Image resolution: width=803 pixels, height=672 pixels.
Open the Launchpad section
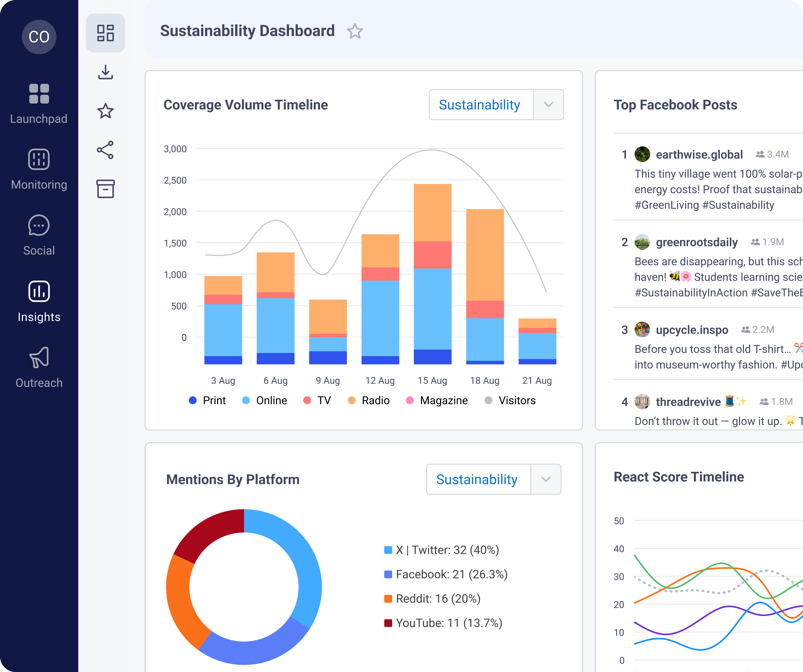point(39,103)
